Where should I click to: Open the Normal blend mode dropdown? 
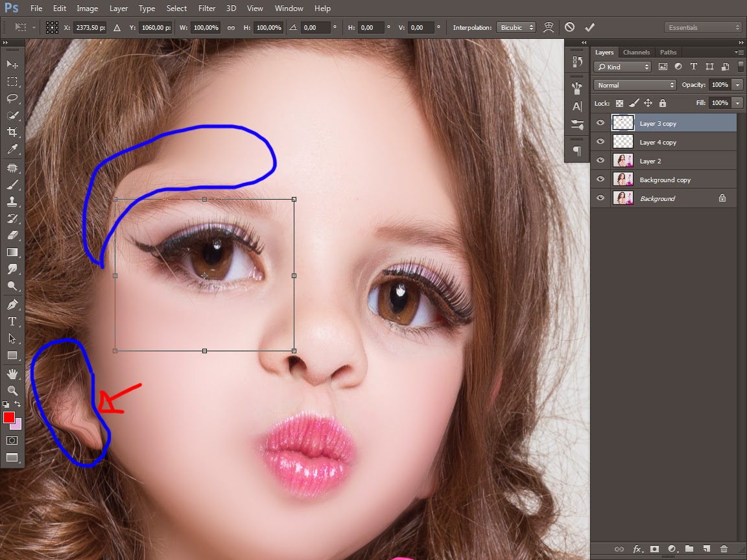pyautogui.click(x=635, y=86)
